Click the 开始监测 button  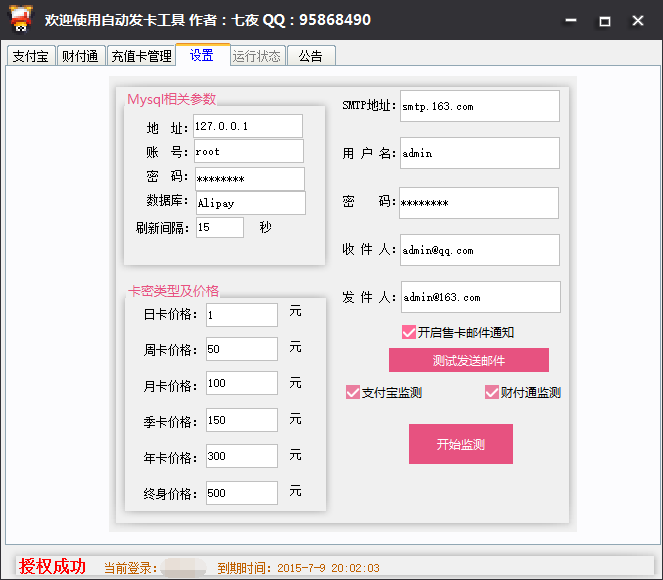click(x=460, y=444)
